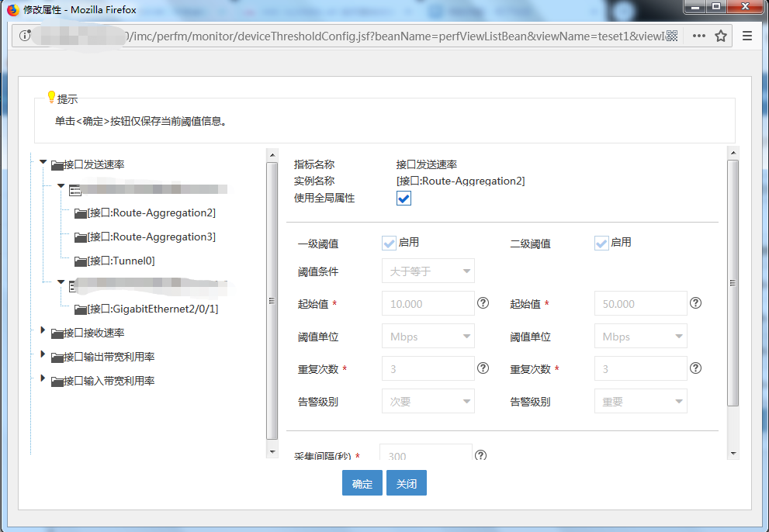Open the page actions three-dot menu
This screenshot has height=532, width=769.
[x=699, y=36]
